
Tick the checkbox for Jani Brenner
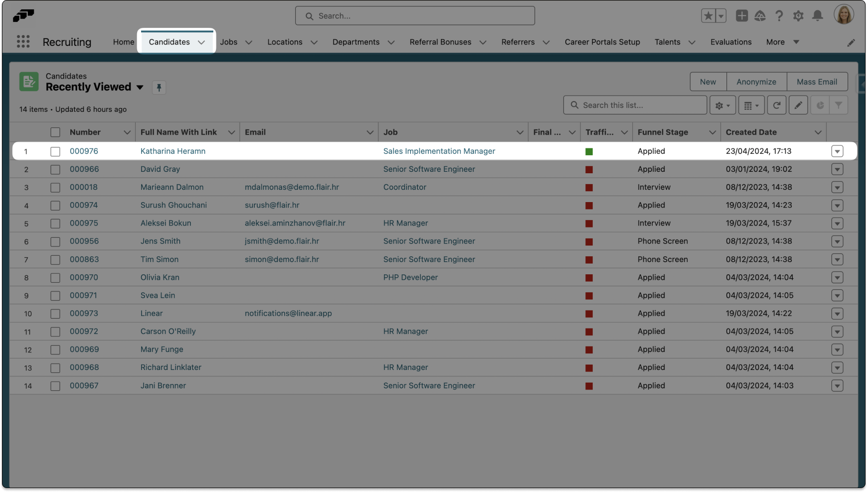point(55,386)
